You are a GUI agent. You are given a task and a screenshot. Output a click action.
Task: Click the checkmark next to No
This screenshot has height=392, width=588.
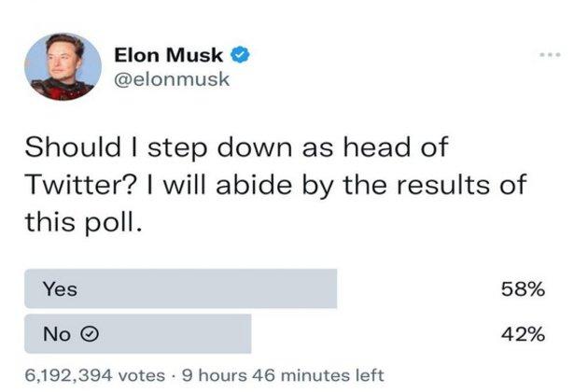pyautogui.click(x=90, y=333)
